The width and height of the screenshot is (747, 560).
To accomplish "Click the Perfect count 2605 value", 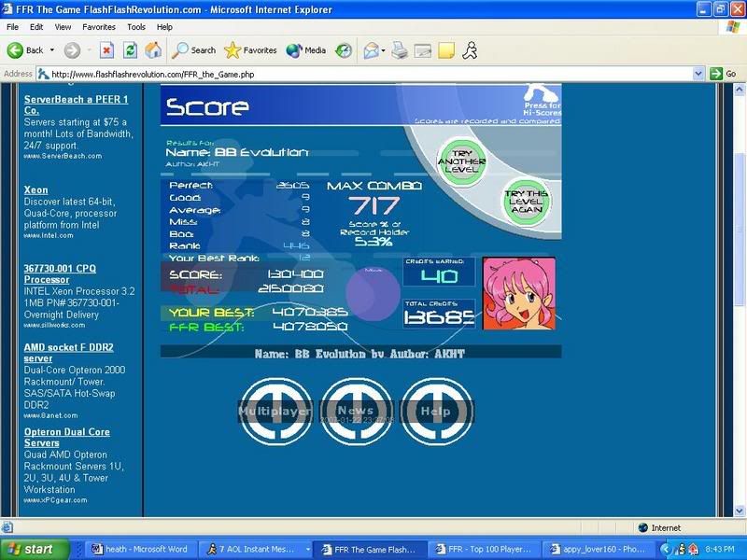I will point(292,185).
